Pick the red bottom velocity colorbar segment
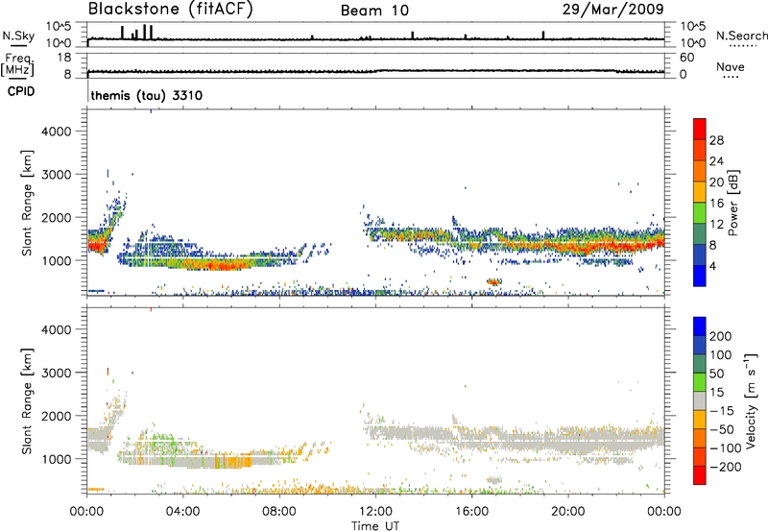Screen dimensions: 768x532 click(700, 475)
